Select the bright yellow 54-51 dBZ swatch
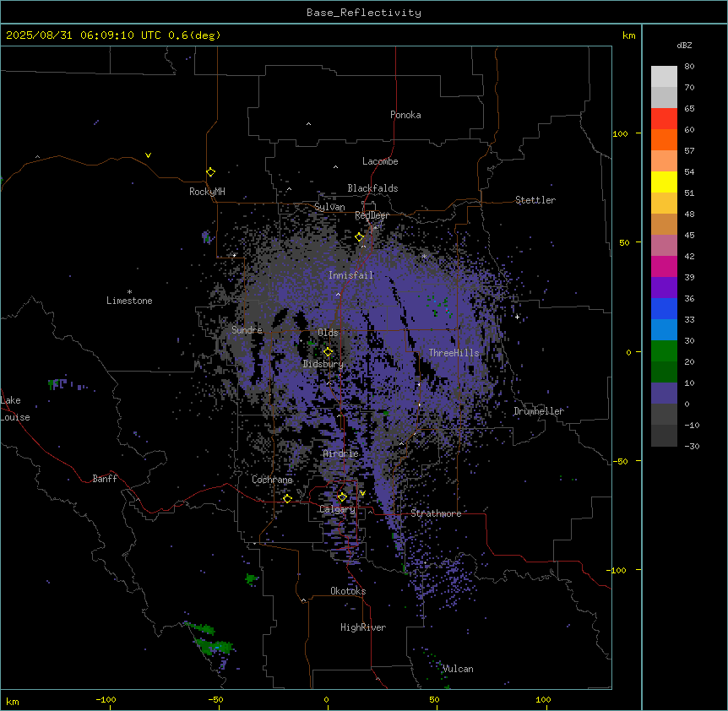The width and height of the screenshot is (728, 711). pyautogui.click(x=664, y=182)
